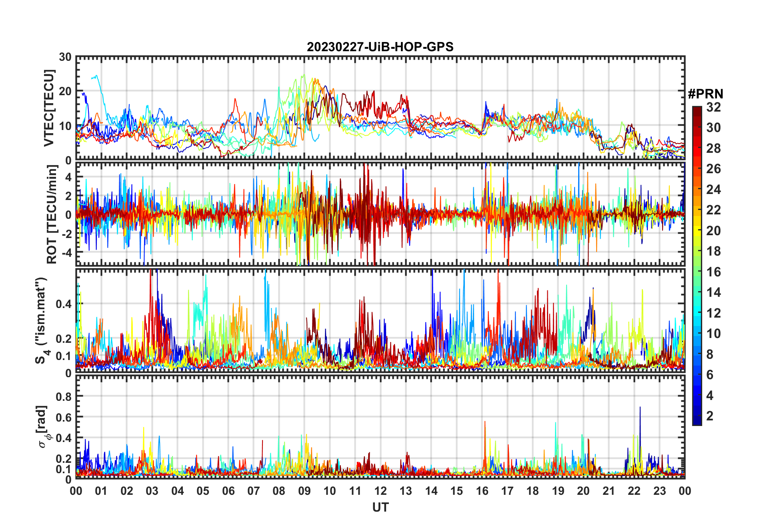Click colorbar tick label 16
This screenshot has width=761, height=532.
[713, 272]
